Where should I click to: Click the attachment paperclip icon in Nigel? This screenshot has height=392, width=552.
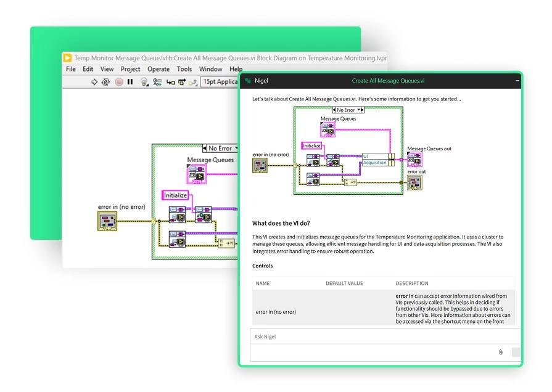[x=501, y=352]
